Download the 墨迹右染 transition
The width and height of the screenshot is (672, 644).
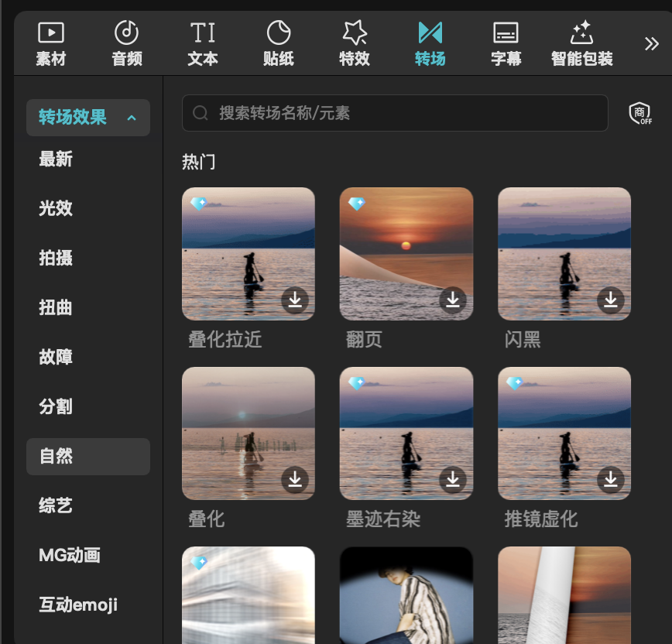coord(453,479)
